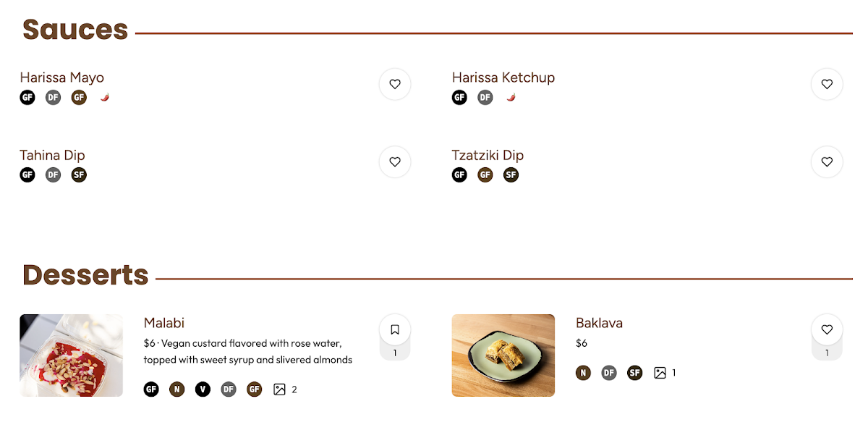Open the Malabi item title
Viewport: 868px width, 438px height.
[x=164, y=323]
